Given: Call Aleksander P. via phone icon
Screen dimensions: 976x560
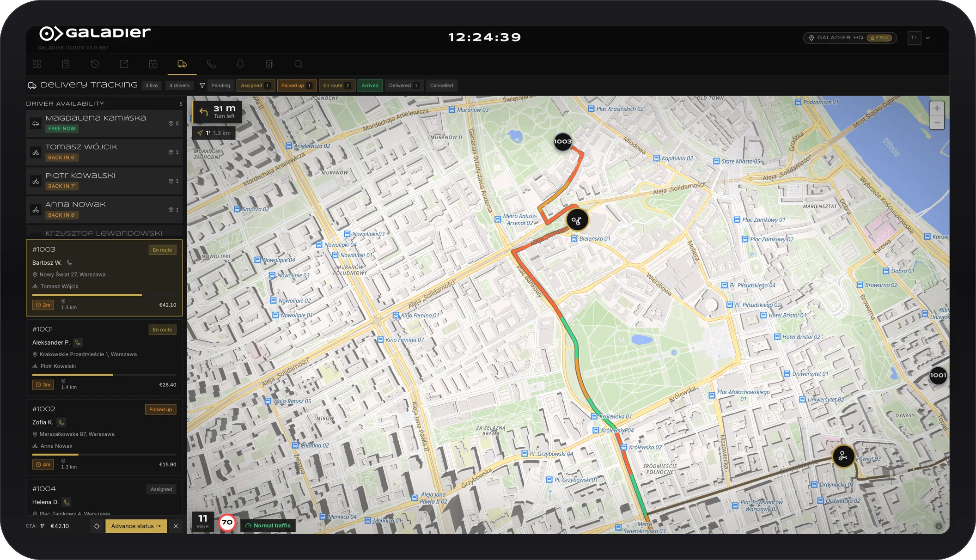Looking at the screenshot, I should coord(78,342).
